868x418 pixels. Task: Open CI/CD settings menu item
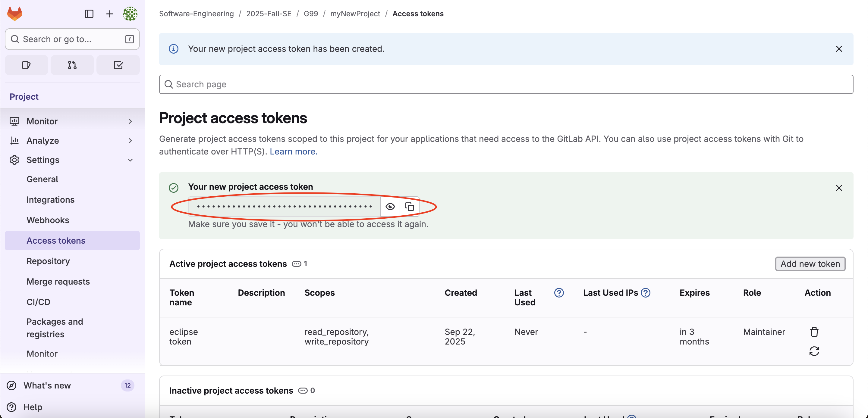[x=38, y=302]
